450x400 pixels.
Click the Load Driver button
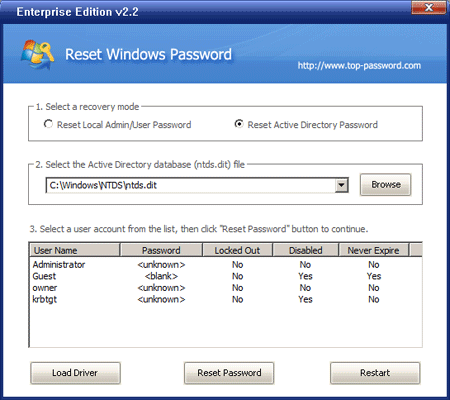coord(75,373)
